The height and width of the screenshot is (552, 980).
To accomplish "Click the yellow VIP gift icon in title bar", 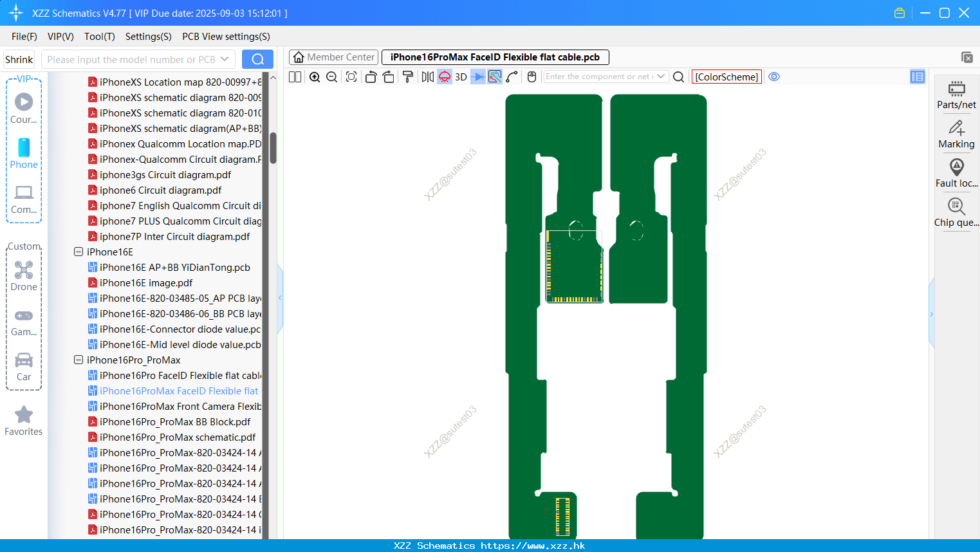I will [x=900, y=13].
